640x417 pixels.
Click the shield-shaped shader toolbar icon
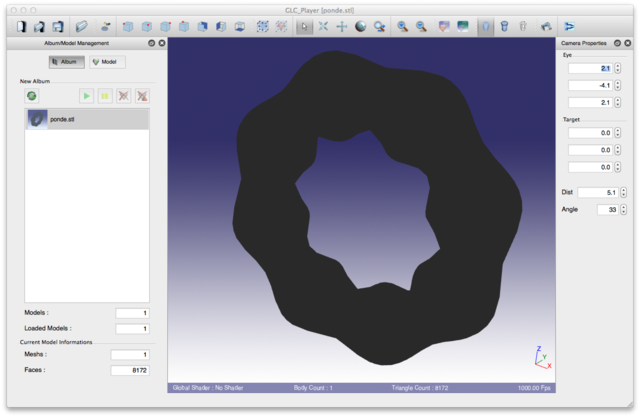[x=444, y=27]
